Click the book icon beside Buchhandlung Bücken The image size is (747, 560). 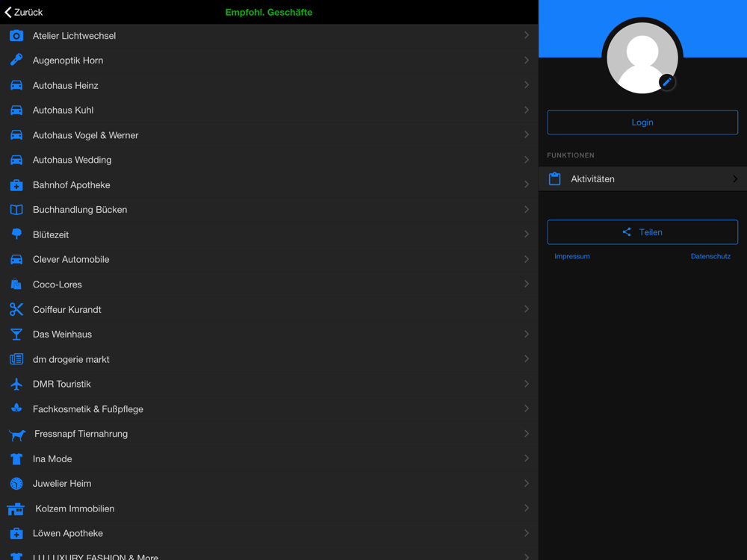click(x=16, y=210)
